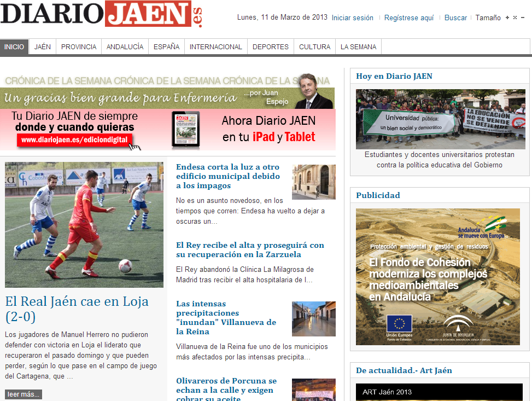The height and width of the screenshot is (401, 532).
Task: Click the flooded street thumbnail for Villanueva
Action: (314, 319)
